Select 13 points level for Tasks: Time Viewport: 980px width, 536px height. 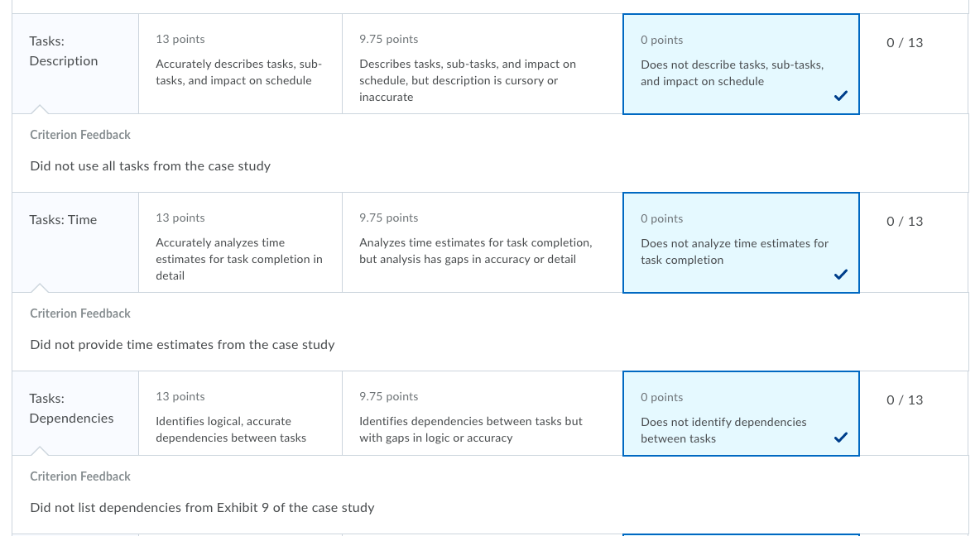240,242
